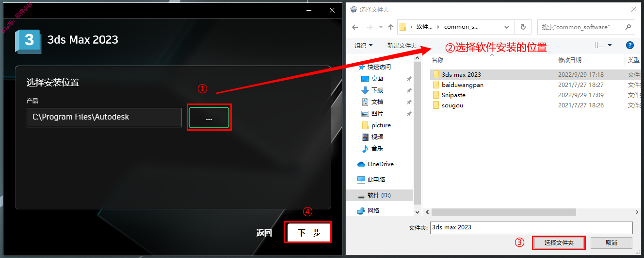Click the 2021/7/27 18:26 date cell
The height and width of the screenshot is (258, 644).
coord(581,105)
